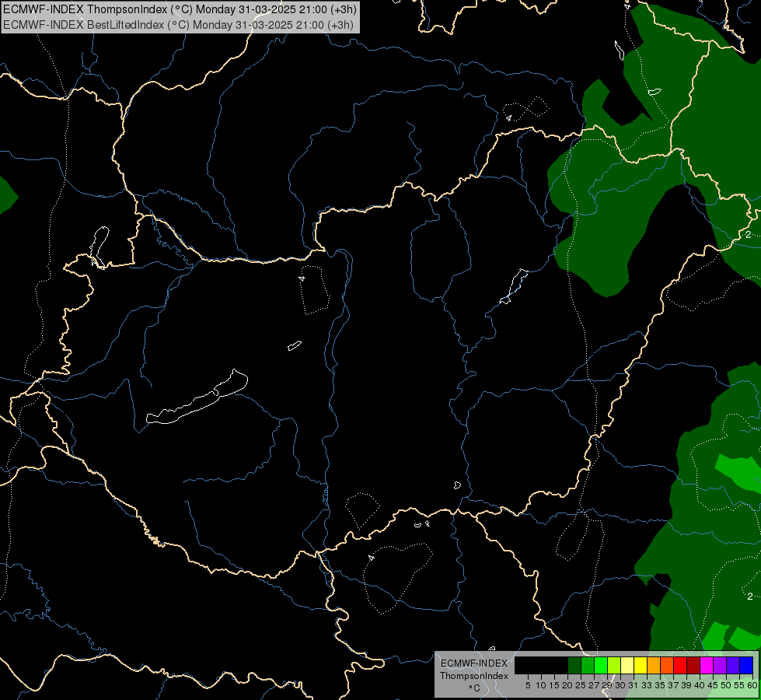This screenshot has width=761, height=700.
Task: Pick the bright green legend swatch (27–29)
Action: point(601,665)
